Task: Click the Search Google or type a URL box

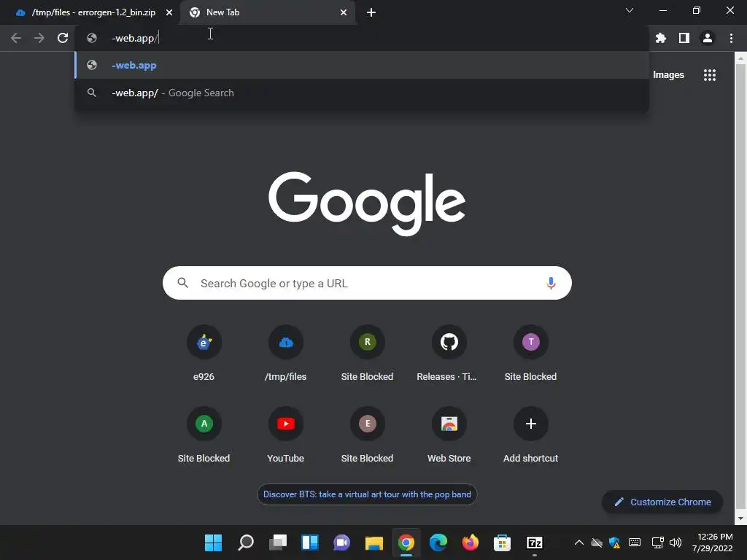Action: point(368,283)
